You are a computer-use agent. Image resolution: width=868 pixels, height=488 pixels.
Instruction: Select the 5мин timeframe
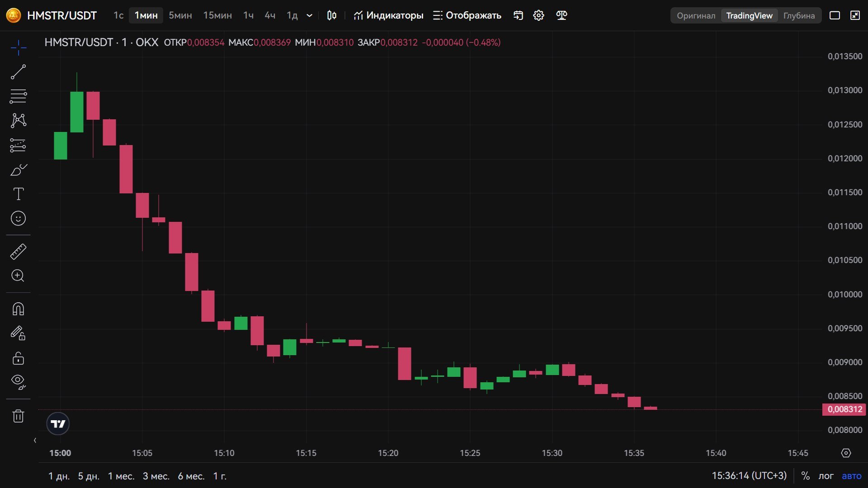180,15
